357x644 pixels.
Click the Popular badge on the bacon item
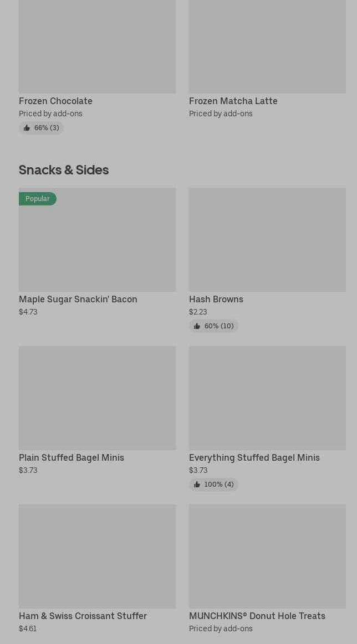point(37,199)
